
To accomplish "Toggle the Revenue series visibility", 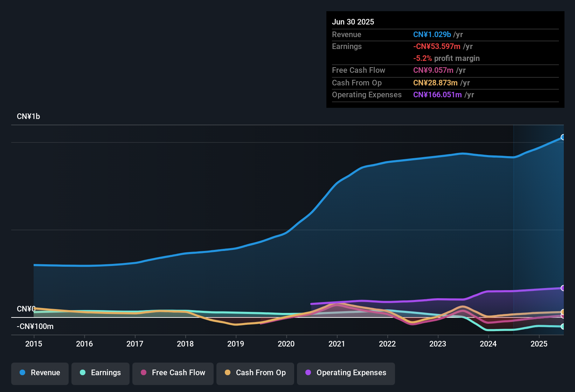I will click(40, 373).
